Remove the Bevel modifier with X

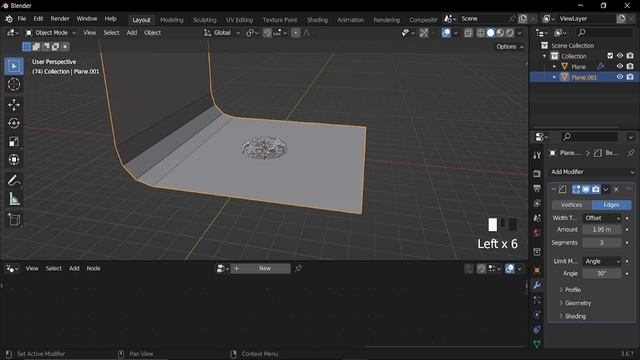pyautogui.click(x=616, y=189)
